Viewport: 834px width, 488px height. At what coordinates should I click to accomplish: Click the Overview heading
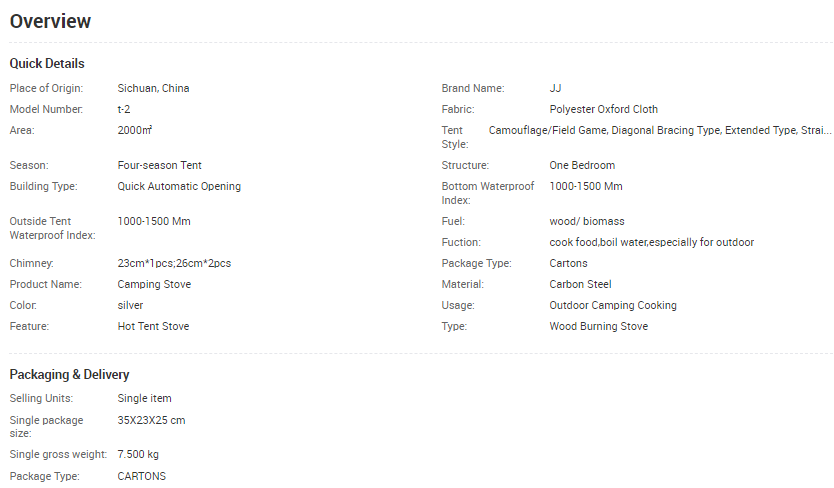coord(50,21)
